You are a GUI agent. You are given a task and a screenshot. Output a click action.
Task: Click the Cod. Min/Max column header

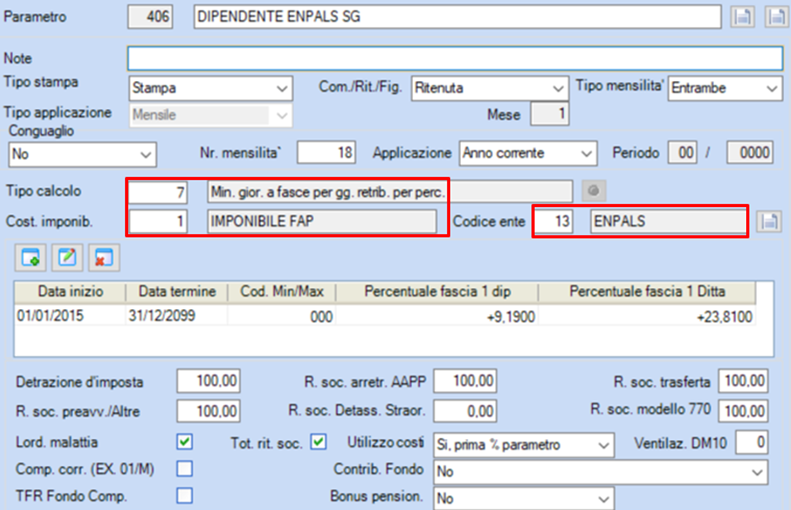[x=282, y=292]
